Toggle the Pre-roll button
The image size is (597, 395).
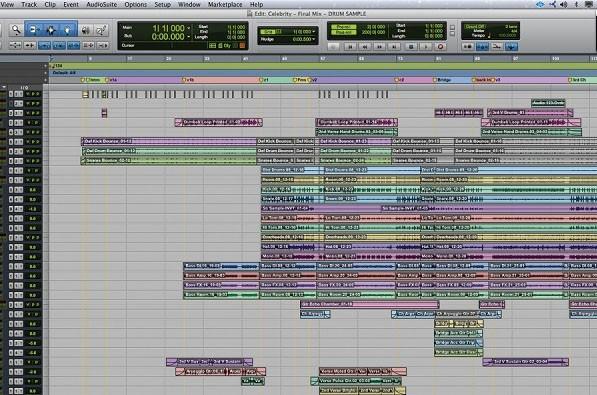[x=343, y=27]
